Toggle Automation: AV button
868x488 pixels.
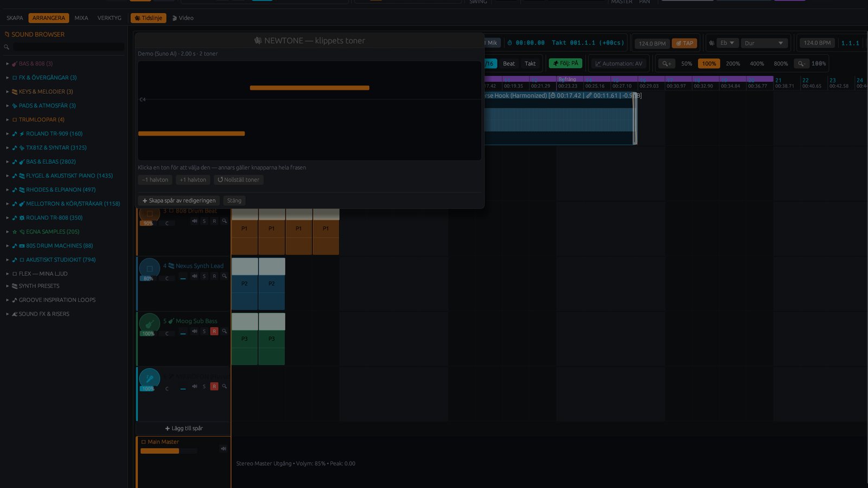pyautogui.click(x=618, y=63)
